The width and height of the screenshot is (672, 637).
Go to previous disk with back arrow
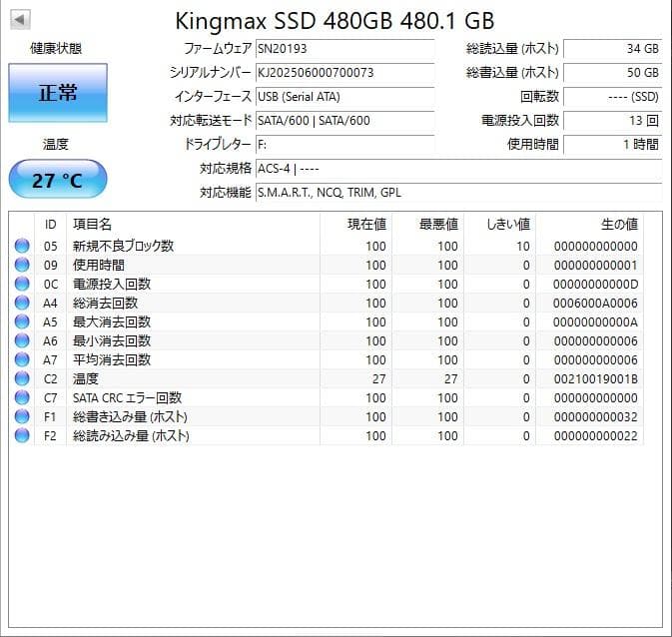(20, 20)
